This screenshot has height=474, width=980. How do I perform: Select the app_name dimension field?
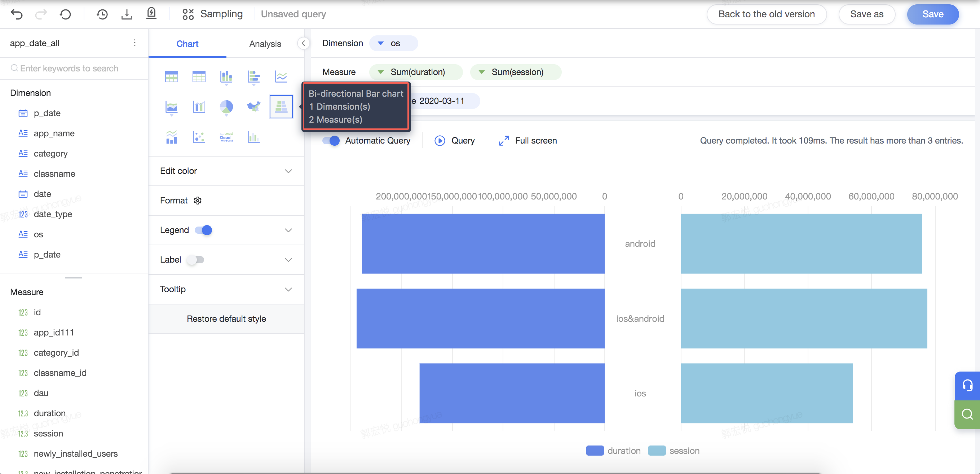point(54,133)
